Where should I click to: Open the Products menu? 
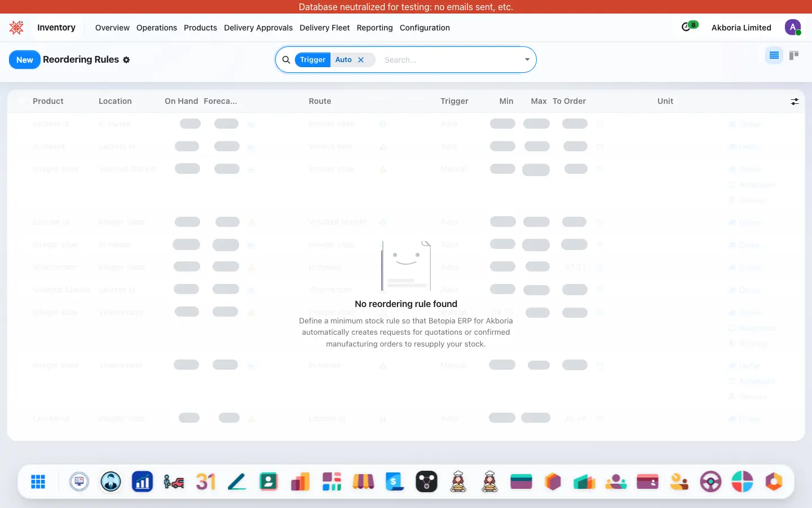click(200, 28)
